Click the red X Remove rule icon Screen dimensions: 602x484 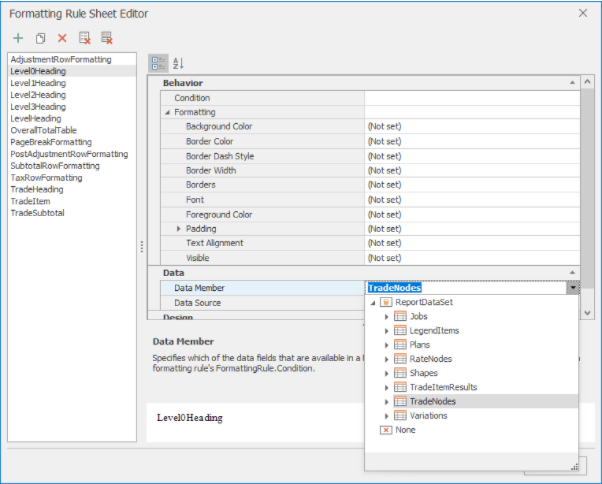(62, 38)
